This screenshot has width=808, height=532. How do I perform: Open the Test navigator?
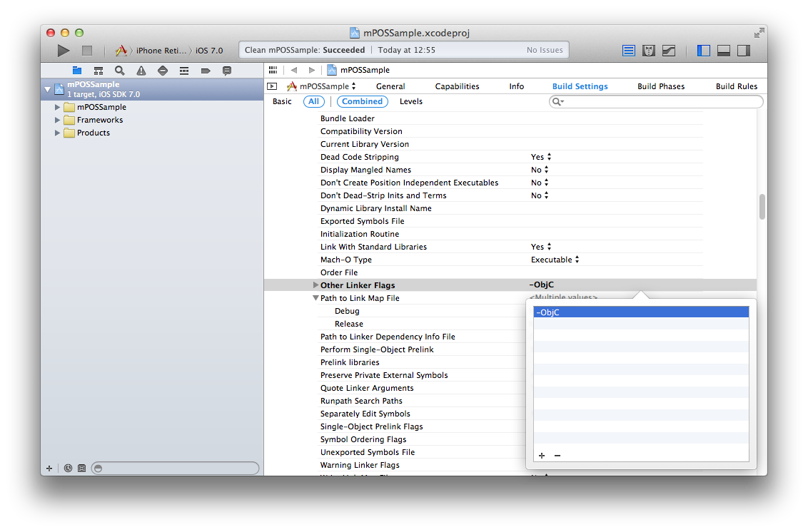point(163,71)
